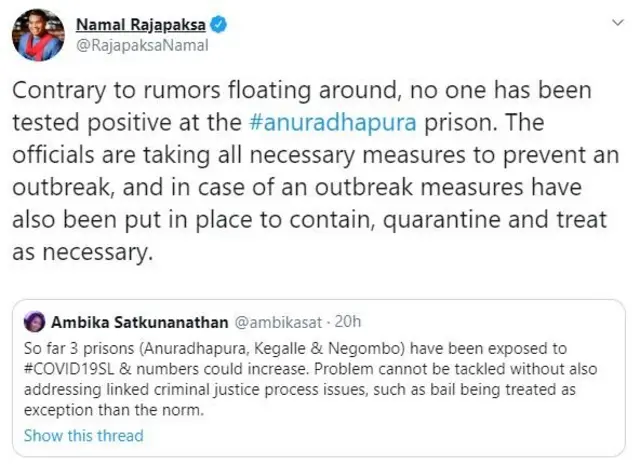Screen dimensions: 640x465
Task: Click the Show this thread link
Action: click(x=83, y=435)
